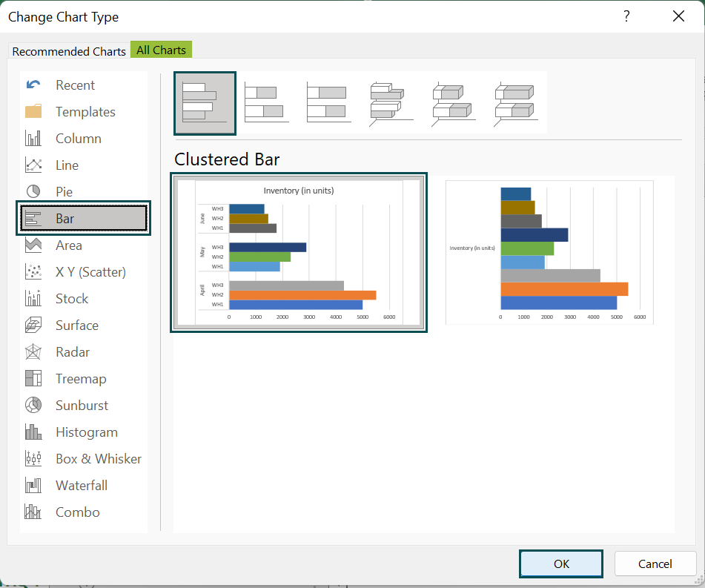Pick the 3-D 100% Stacked Bar icon

516,103
